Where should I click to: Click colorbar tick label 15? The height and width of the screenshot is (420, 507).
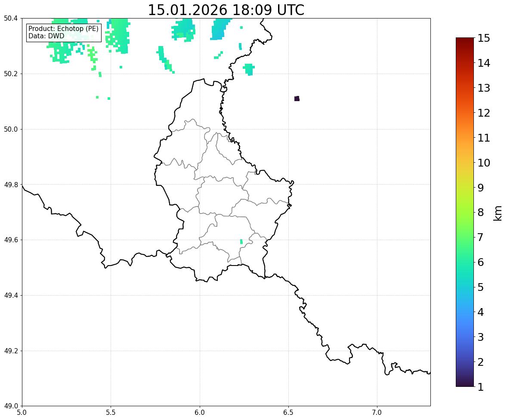coord(483,38)
